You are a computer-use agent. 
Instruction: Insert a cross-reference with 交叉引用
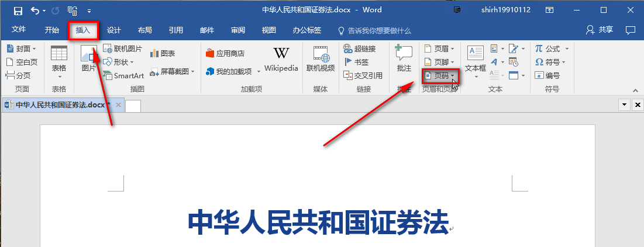(x=363, y=75)
